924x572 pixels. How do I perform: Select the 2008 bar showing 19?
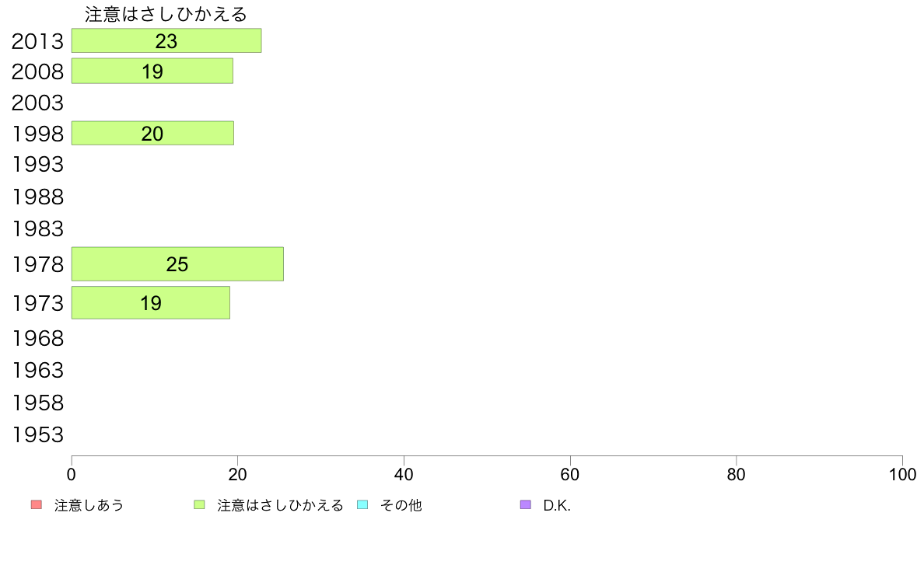pos(152,71)
